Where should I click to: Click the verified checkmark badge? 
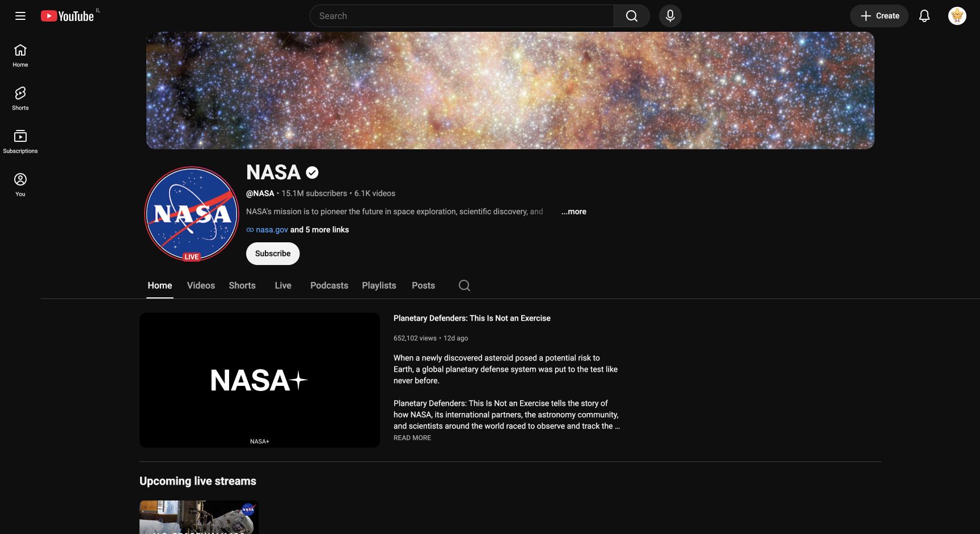tap(312, 173)
